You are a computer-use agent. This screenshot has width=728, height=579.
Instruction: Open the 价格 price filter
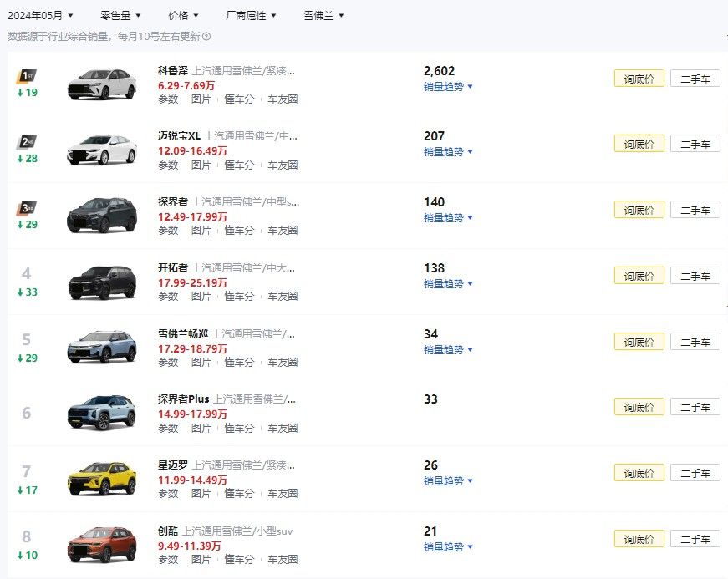coord(183,15)
